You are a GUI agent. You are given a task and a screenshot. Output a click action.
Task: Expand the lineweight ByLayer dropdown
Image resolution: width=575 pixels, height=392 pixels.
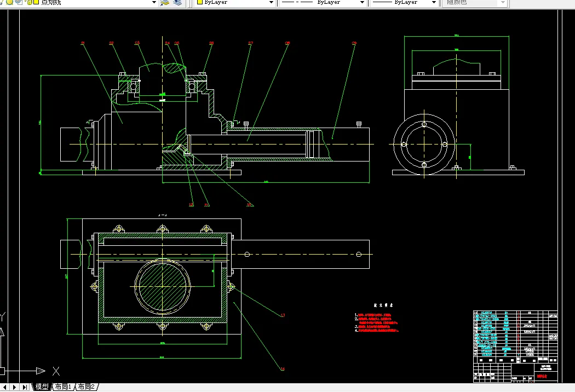tap(434, 2)
